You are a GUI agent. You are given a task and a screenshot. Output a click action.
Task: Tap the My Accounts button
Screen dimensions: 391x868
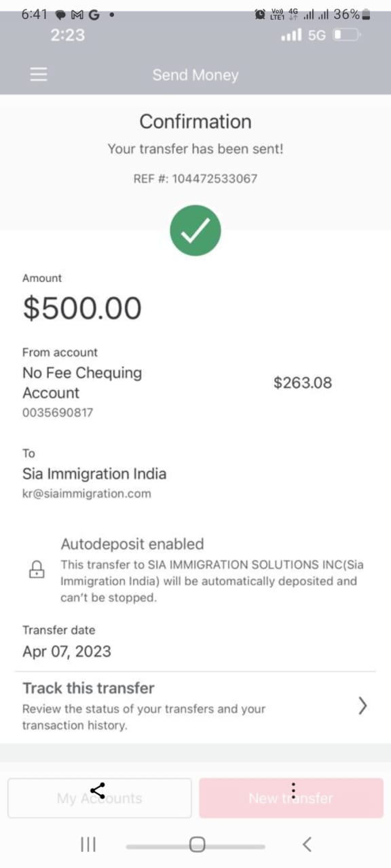[100, 798]
